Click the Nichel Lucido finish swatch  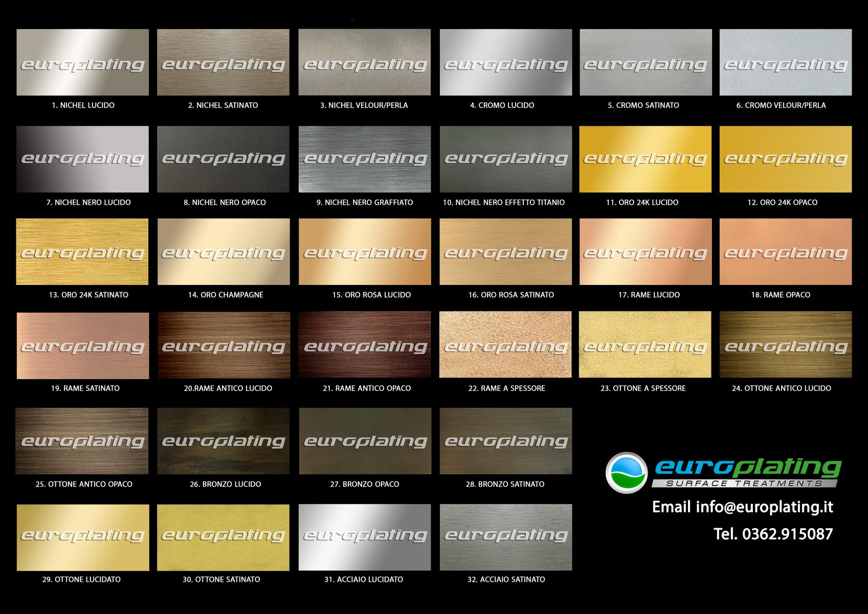point(82,62)
